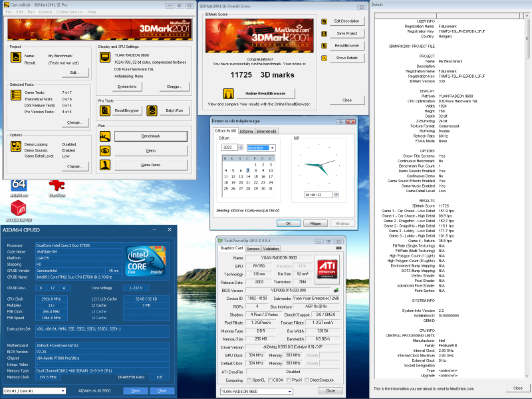The image size is (532, 399).
Task: Click the Close button in AIDA64 CPUID
Action: [x=162, y=391]
